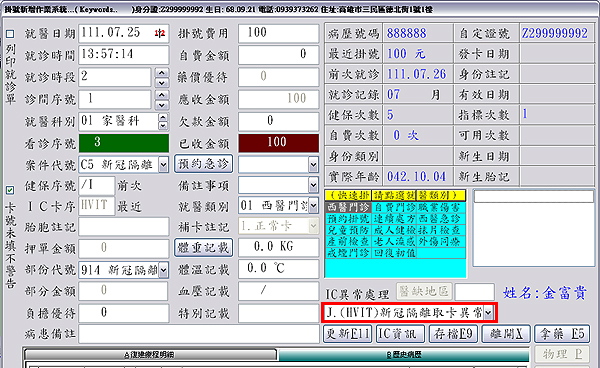
Task: Select 老人流感 in quick registration grid
Action: pyautogui.click(x=394, y=242)
